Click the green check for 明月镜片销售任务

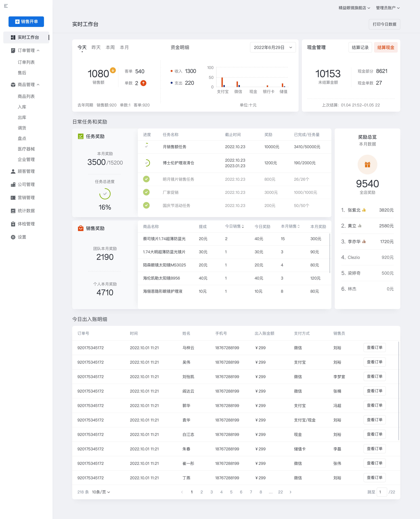coord(146,179)
